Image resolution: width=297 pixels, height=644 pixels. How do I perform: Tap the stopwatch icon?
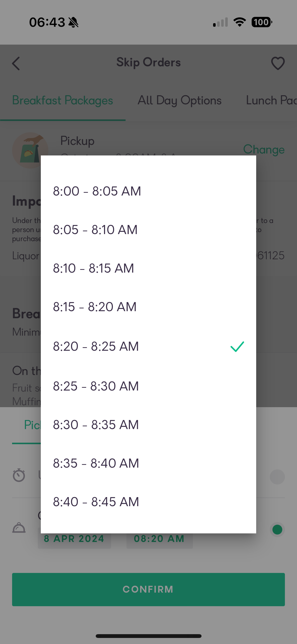pos(19,475)
